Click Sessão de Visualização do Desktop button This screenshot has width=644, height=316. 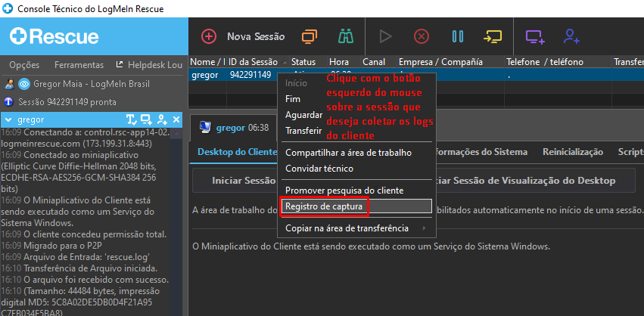pyautogui.click(x=535, y=181)
